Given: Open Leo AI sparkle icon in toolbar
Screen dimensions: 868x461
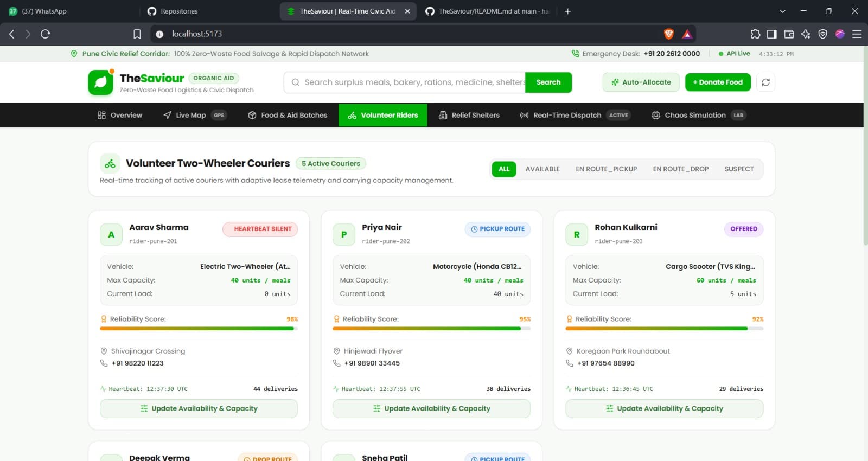Looking at the screenshot, I should tap(806, 34).
